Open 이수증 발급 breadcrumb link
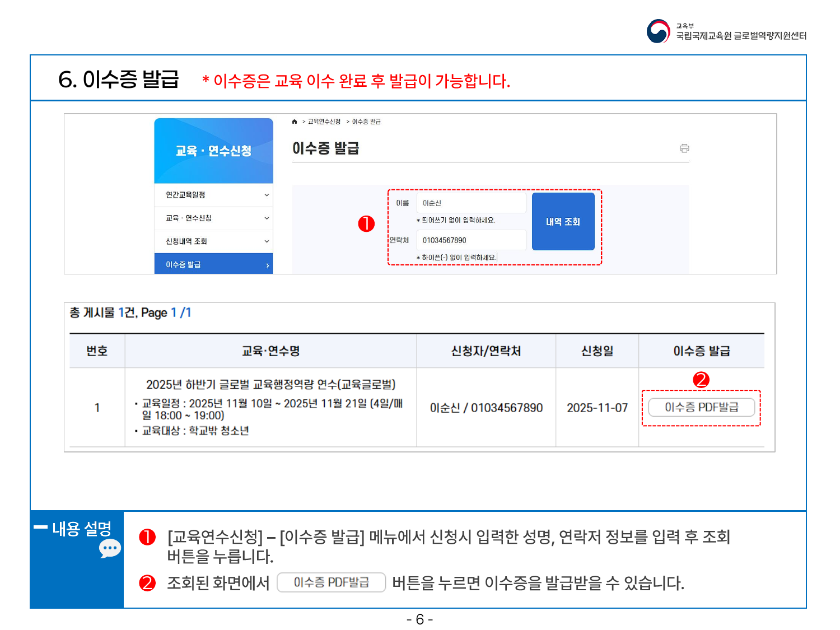Screen dimensions: 840x630 366,122
